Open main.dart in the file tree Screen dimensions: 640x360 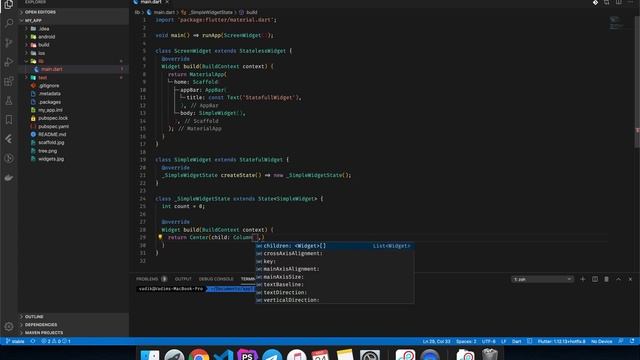73,69
